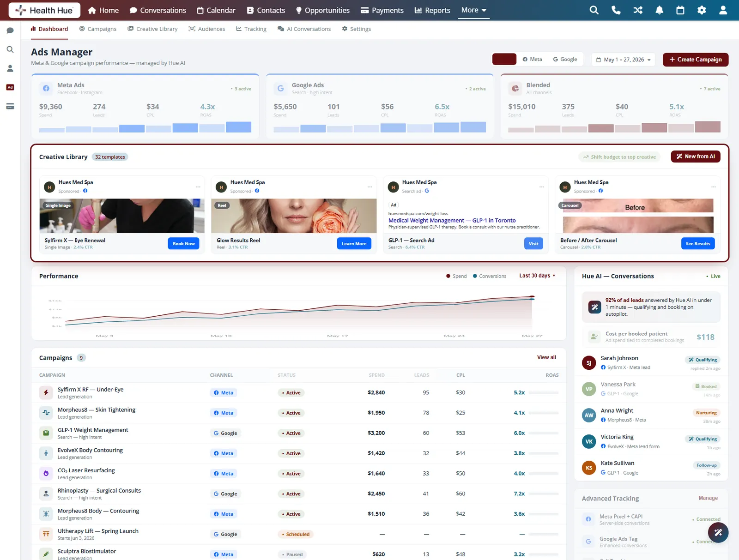Open the Glow Results Reel thumbnail image
This screenshot has width=739, height=560.
294,216
